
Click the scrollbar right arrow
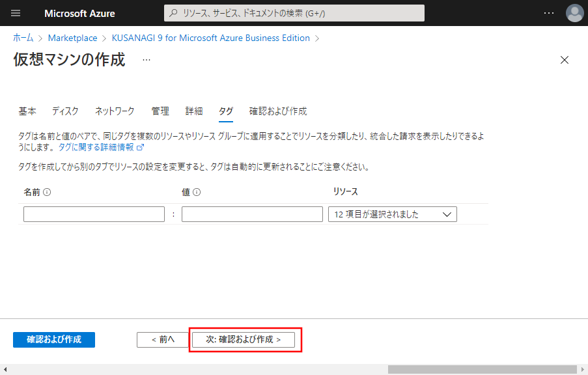coord(583,369)
